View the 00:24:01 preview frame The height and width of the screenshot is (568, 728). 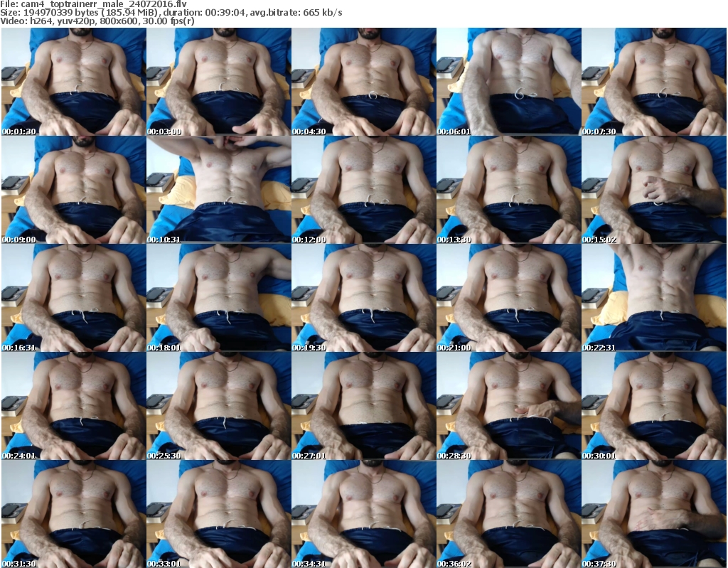73,407
